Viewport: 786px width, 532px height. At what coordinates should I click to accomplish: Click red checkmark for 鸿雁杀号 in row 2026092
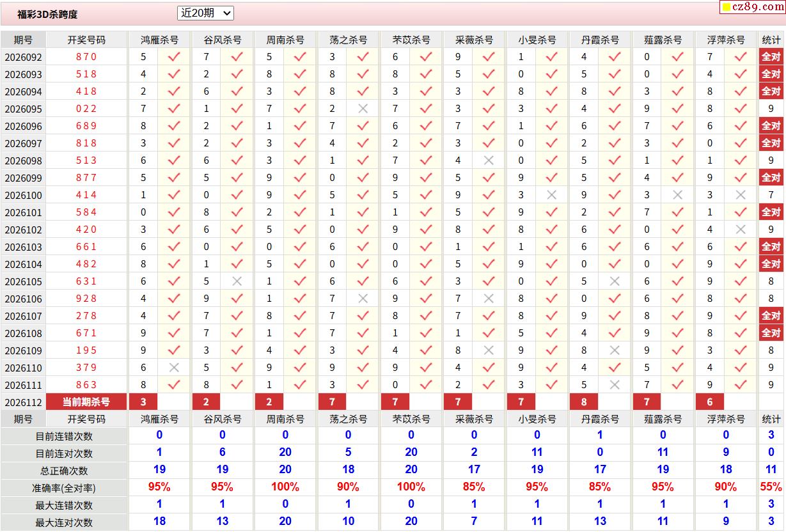(x=174, y=57)
